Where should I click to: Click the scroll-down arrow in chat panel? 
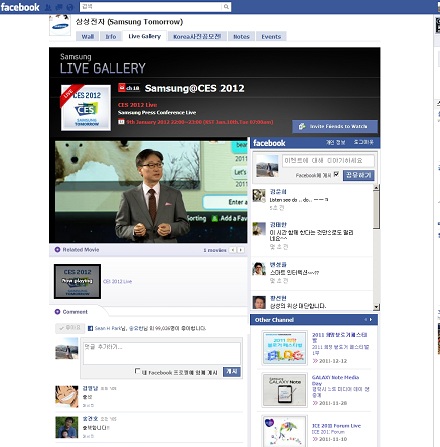(376, 307)
